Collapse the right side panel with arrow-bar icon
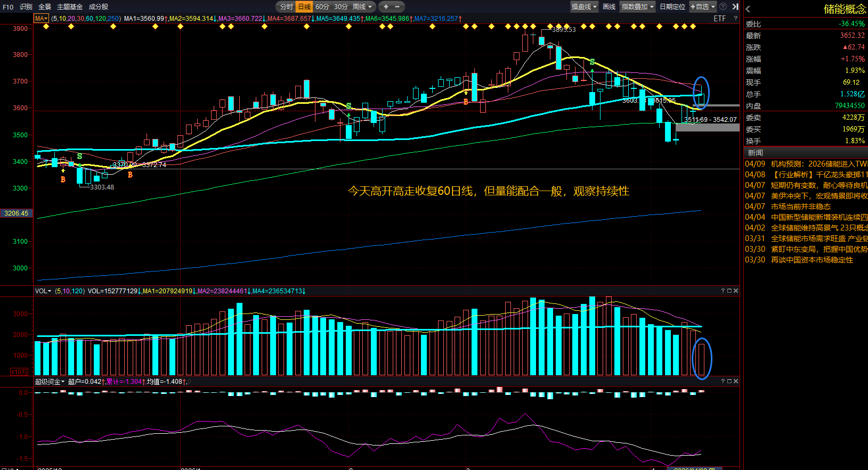 [735, 7]
